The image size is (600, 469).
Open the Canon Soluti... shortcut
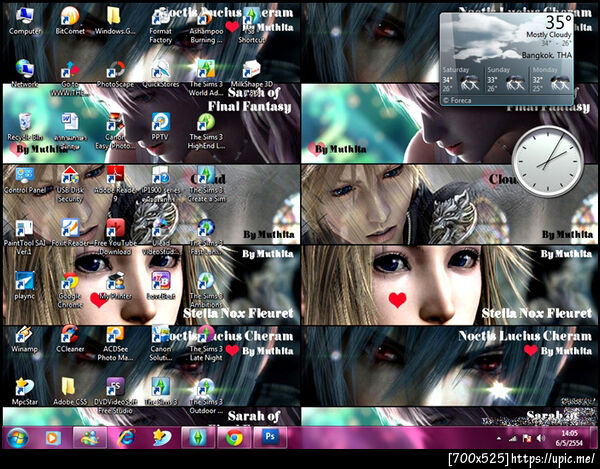[x=160, y=343]
